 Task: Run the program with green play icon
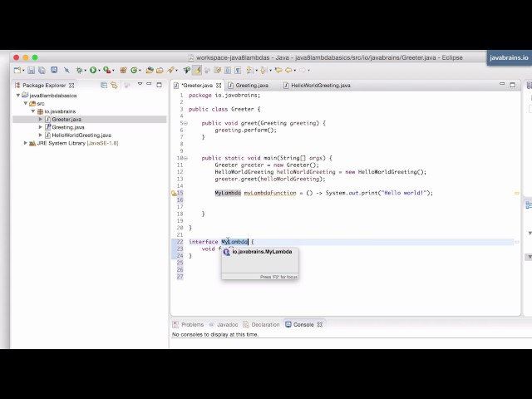point(93,70)
